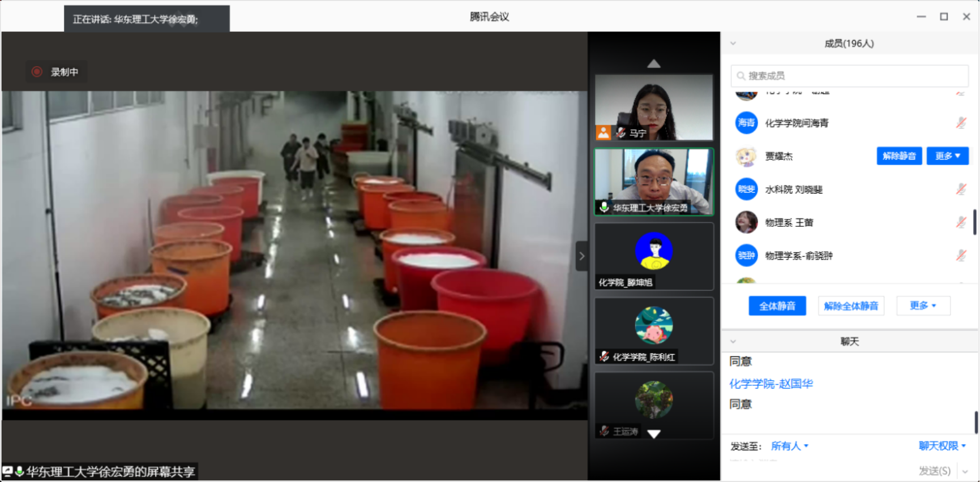Open 更多 dropdown below member list
Viewport: 980px width, 482px height.
pyautogui.click(x=923, y=305)
